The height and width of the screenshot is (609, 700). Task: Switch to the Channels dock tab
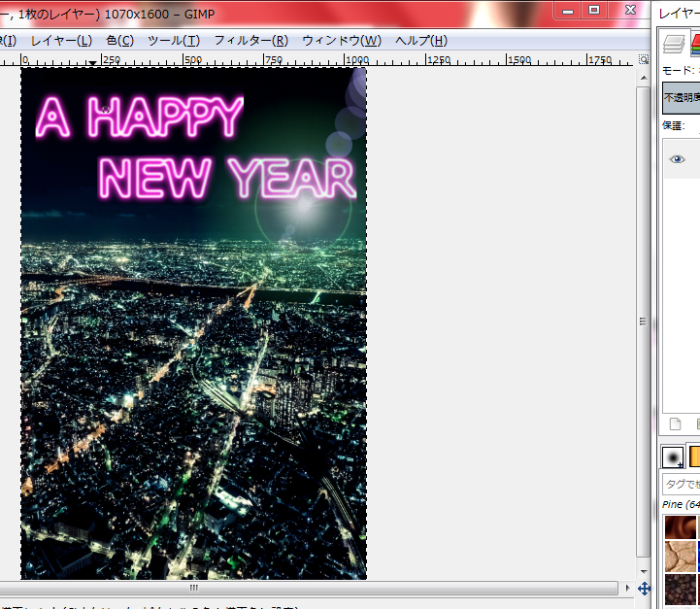point(695,44)
